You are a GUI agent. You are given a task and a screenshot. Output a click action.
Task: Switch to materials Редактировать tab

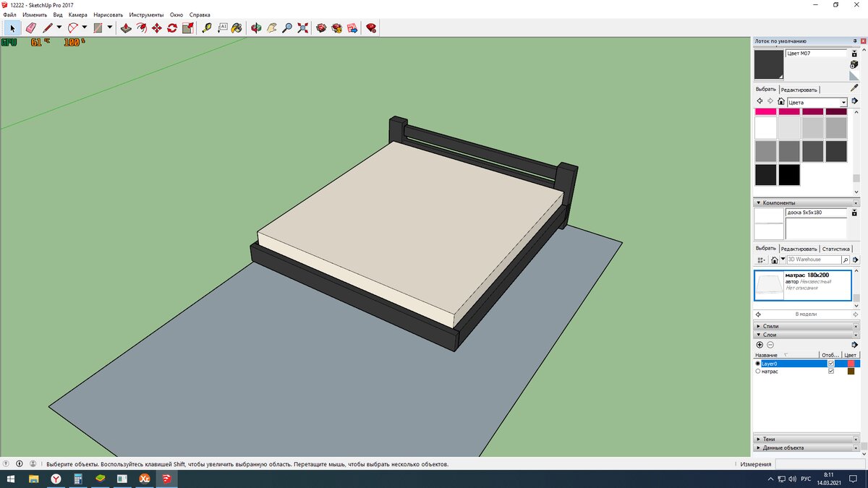tap(799, 90)
